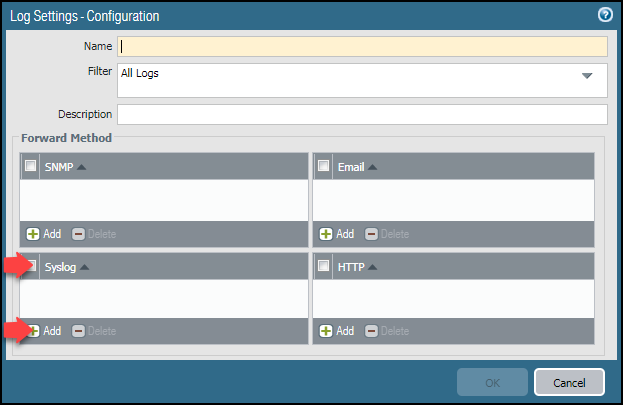Focus the Name input field
Screen dimensions: 623x405
click(x=362, y=47)
